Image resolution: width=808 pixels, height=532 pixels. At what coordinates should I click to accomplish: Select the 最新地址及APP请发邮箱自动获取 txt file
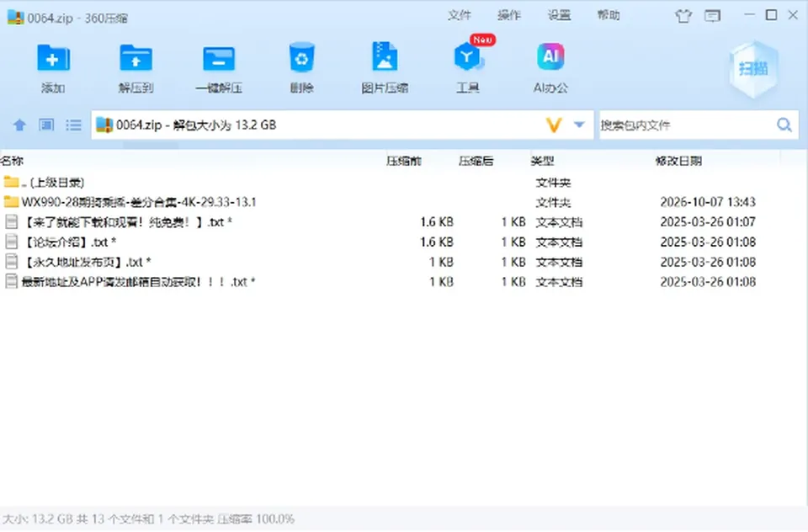(404, 282)
